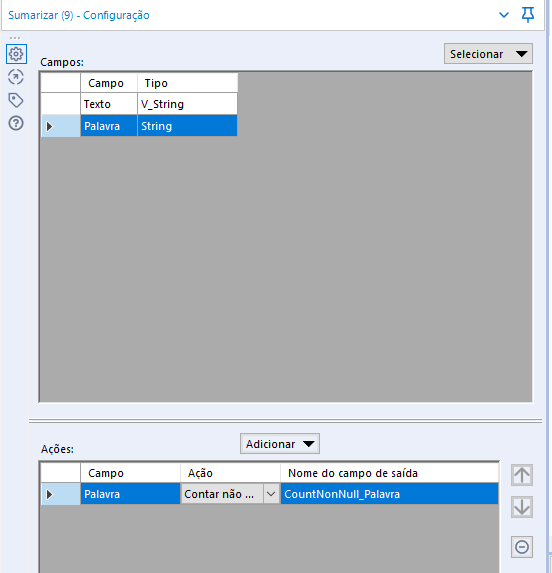Click the V_String type cell
This screenshot has width=552, height=573.
(187, 104)
